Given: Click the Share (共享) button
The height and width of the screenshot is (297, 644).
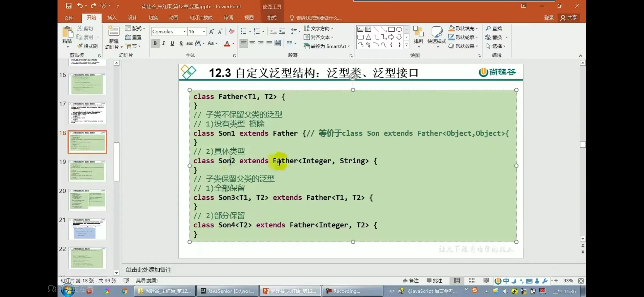Looking at the screenshot, I should point(569,18).
